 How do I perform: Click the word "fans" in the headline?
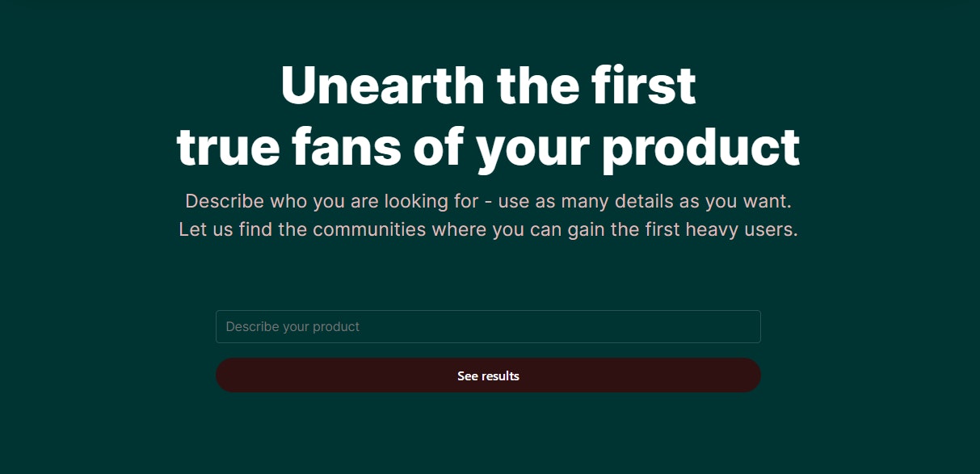click(345, 147)
